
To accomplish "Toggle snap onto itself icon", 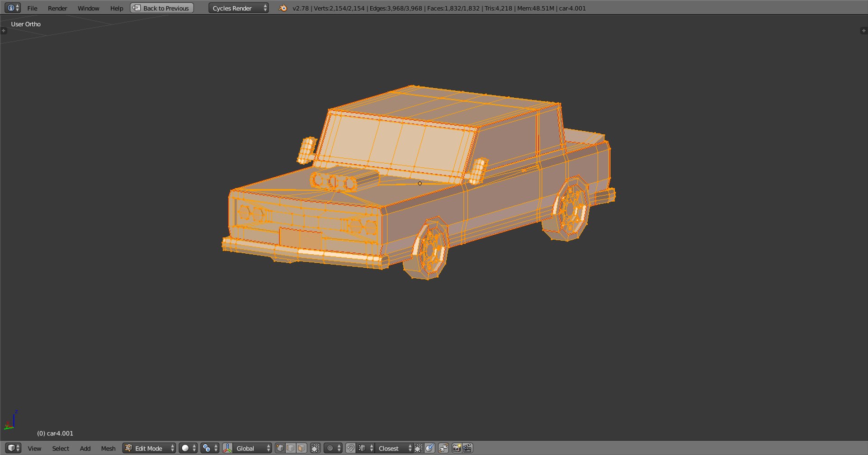I will [x=418, y=448].
